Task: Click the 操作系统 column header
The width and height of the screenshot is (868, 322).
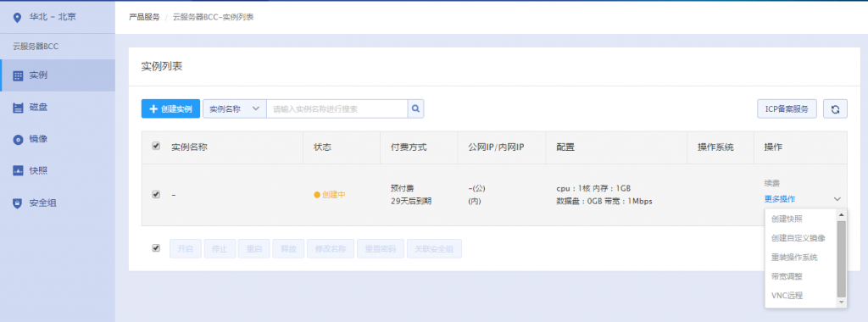Action: 715,147
